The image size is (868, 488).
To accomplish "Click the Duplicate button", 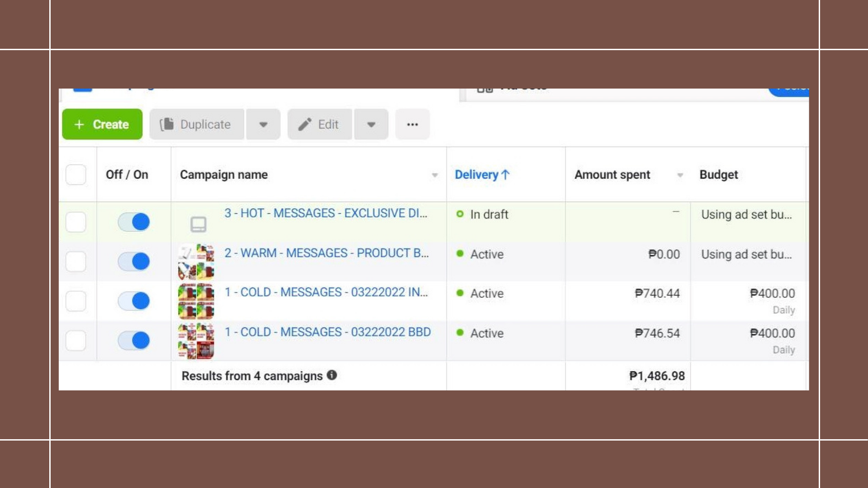I will click(197, 124).
